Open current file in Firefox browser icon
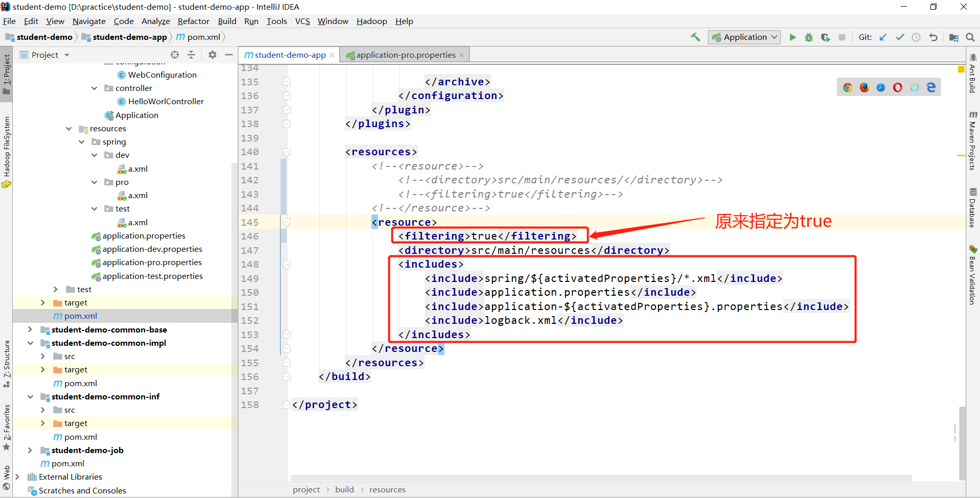This screenshot has height=498, width=980. (864, 87)
